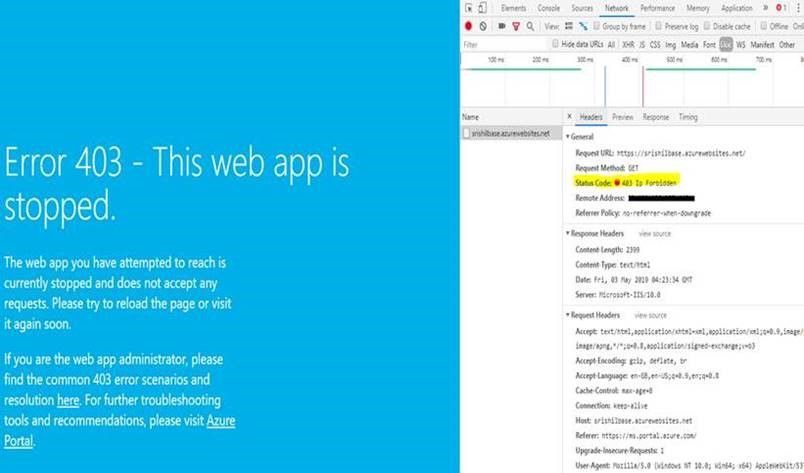
Task: Click the Content-Length 2399 value
Action: pyautogui.click(x=632, y=250)
